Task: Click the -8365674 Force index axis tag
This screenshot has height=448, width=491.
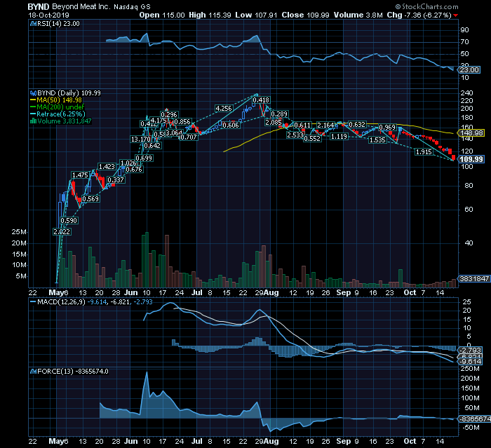Action: [474, 419]
